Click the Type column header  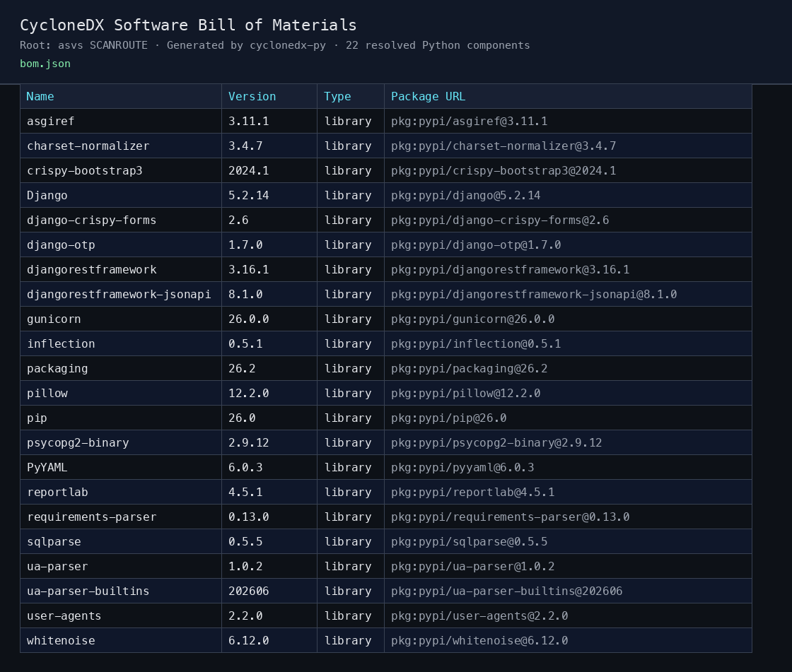tap(351, 96)
